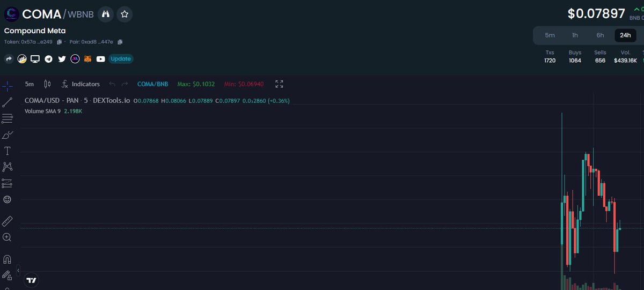Select the 6h stats tab
This screenshot has height=290, width=644.
coord(600,35)
